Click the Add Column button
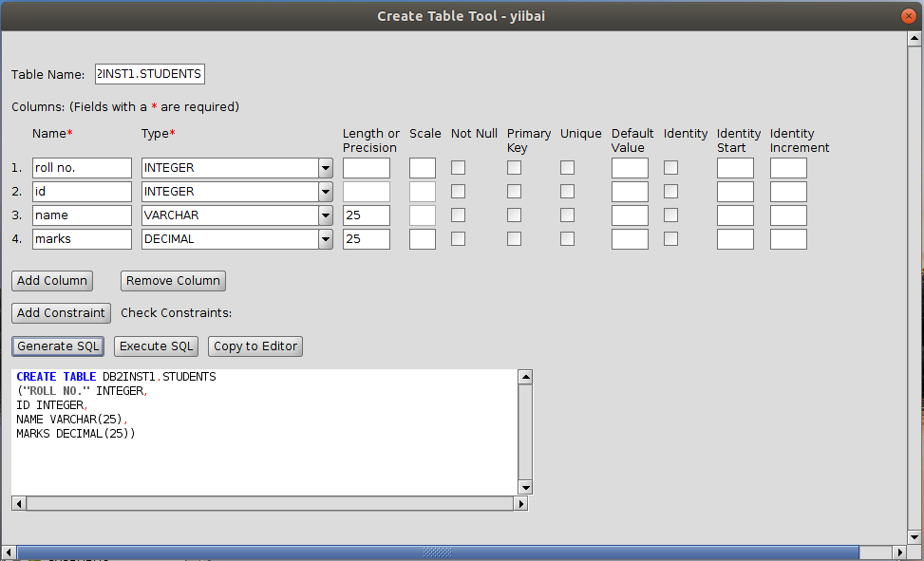 click(52, 281)
